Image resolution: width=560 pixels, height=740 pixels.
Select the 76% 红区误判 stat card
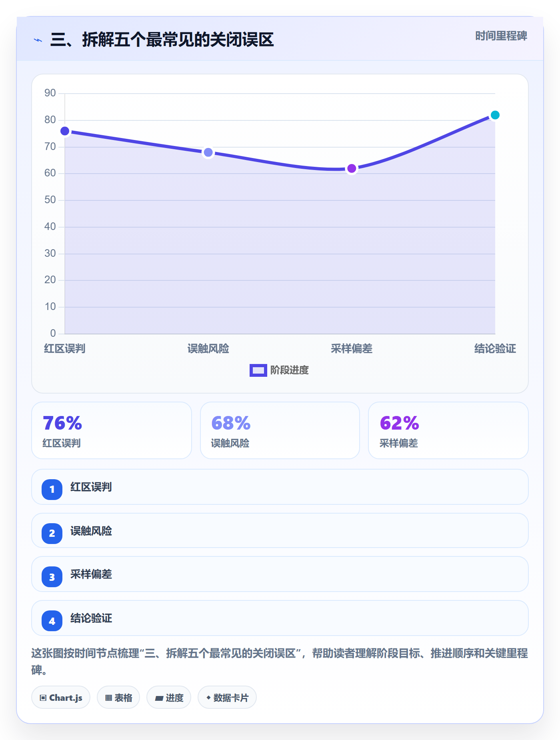112,430
